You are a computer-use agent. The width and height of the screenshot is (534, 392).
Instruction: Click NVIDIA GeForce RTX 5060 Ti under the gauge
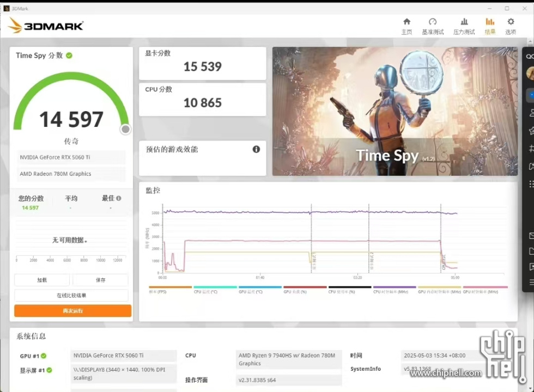tap(71, 157)
